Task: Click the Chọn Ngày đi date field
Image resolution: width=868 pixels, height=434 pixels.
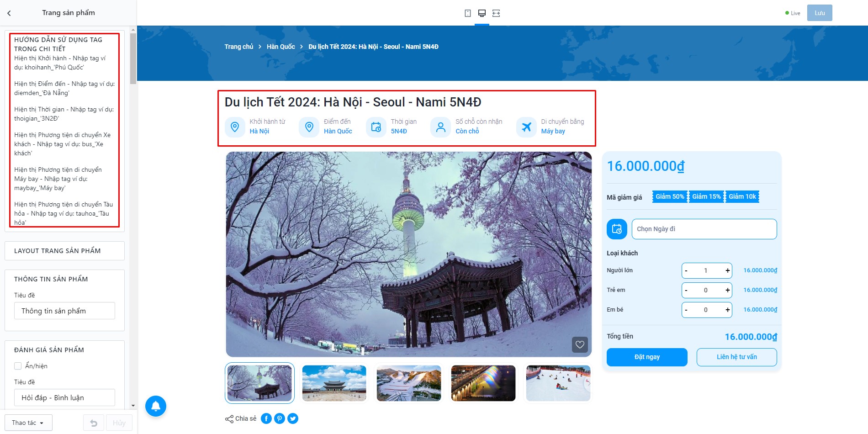Action: (x=704, y=229)
